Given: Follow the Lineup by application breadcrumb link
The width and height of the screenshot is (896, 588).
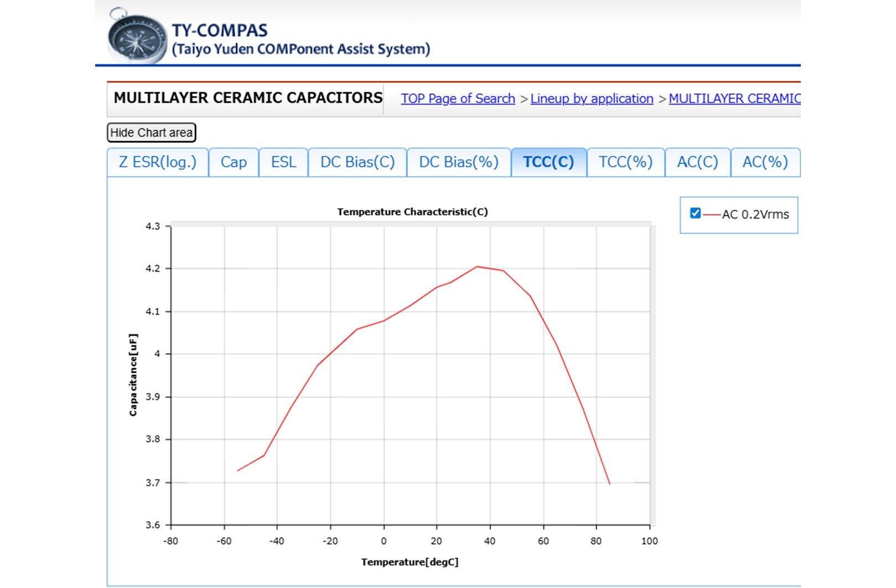Looking at the screenshot, I should pyautogui.click(x=592, y=98).
